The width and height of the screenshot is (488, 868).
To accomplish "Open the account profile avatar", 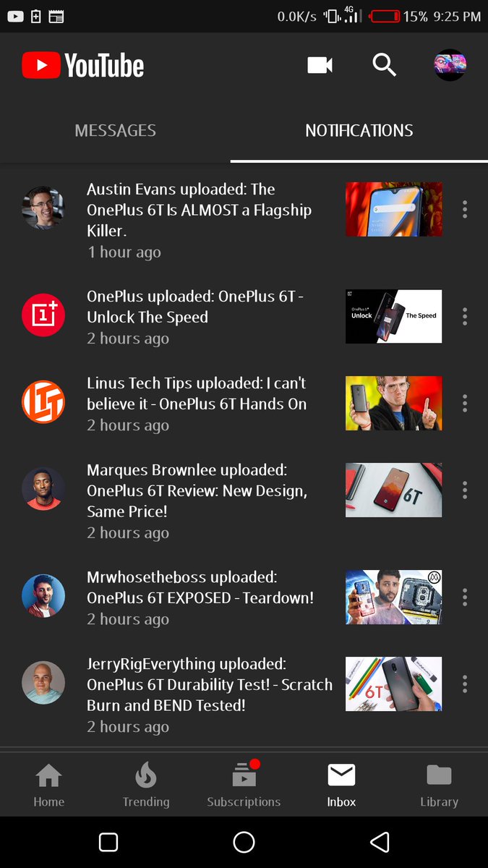I will [449, 65].
